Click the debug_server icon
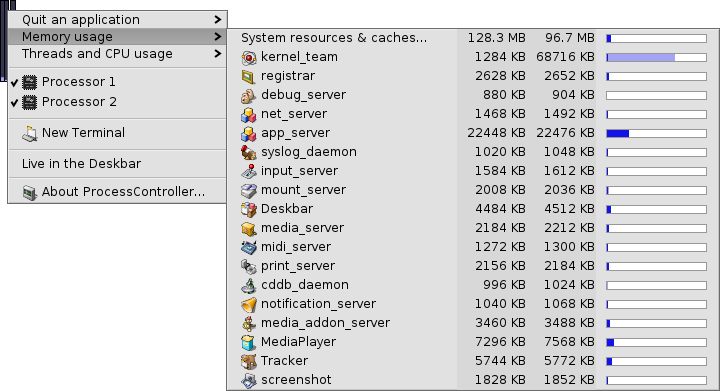 (248, 95)
